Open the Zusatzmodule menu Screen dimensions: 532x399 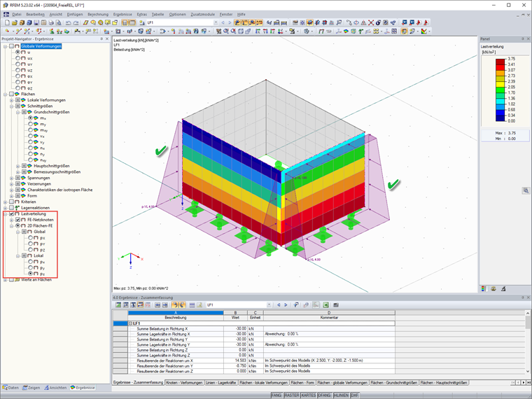coord(202,14)
